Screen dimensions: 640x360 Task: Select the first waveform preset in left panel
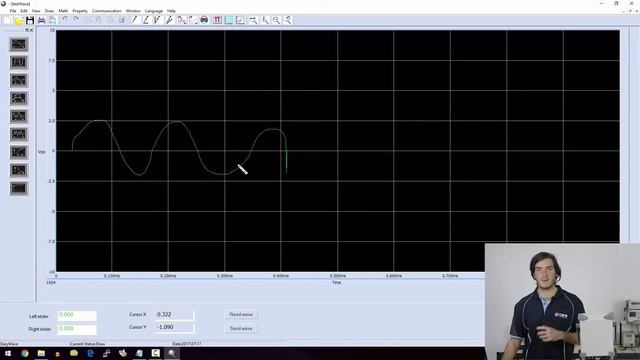pos(19,44)
